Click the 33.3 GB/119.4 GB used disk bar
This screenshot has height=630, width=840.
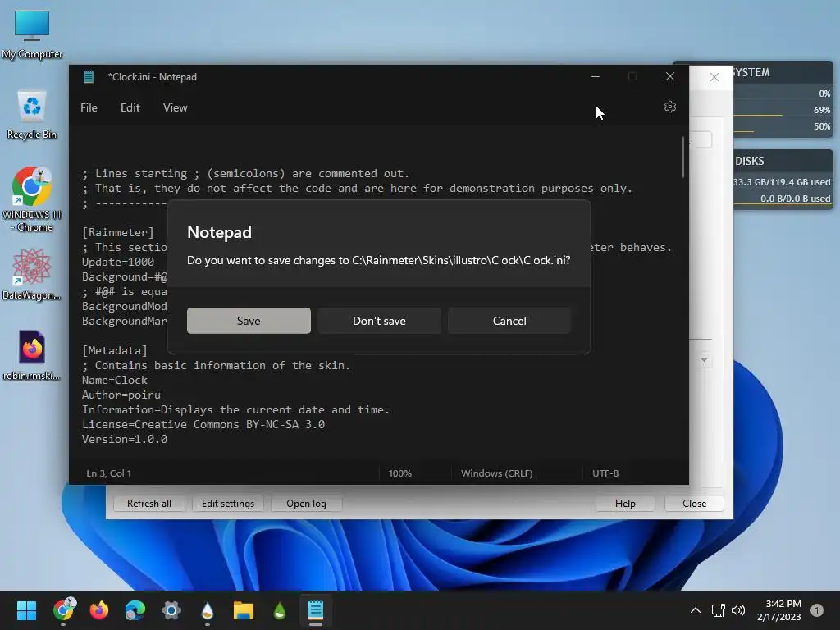(x=783, y=183)
